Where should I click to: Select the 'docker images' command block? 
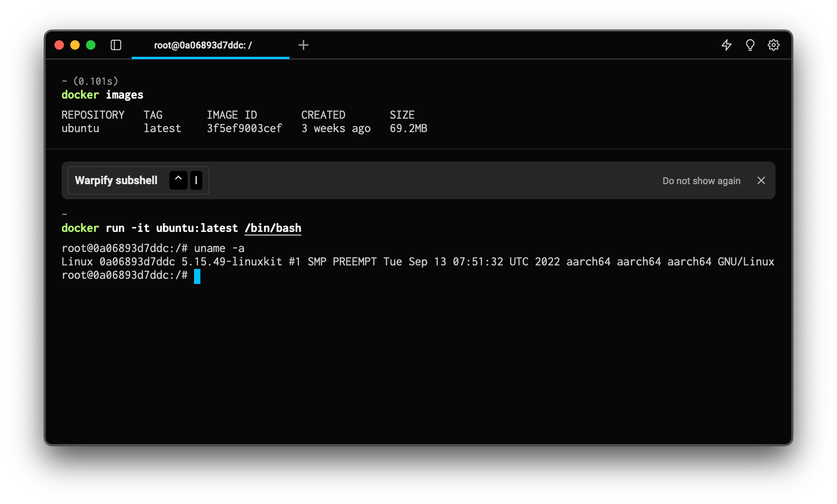103,95
